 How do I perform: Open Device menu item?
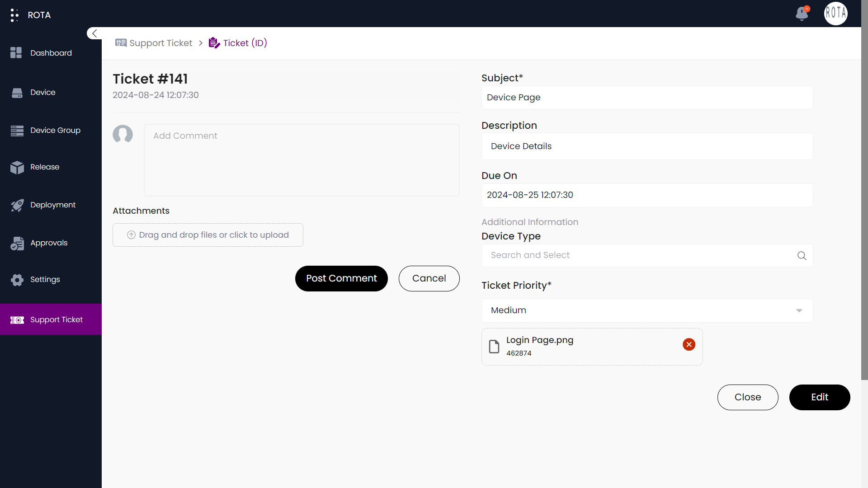(x=51, y=93)
